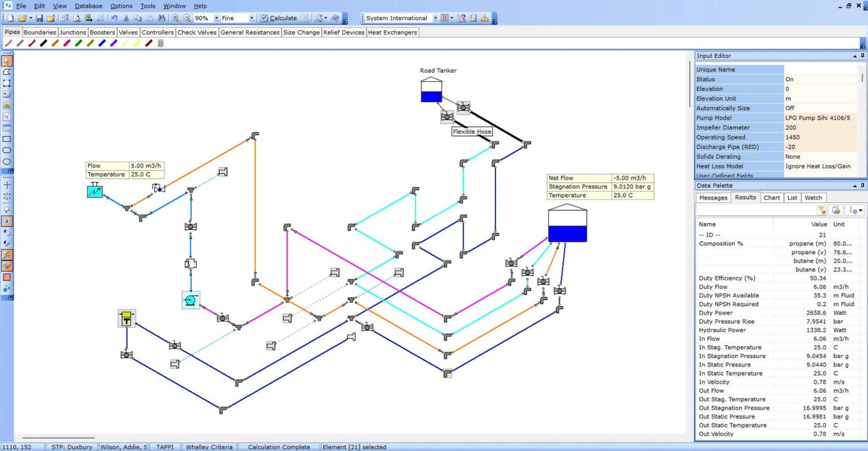The width and height of the screenshot is (868, 451).
Task: Click the New document icon
Action: (10, 19)
